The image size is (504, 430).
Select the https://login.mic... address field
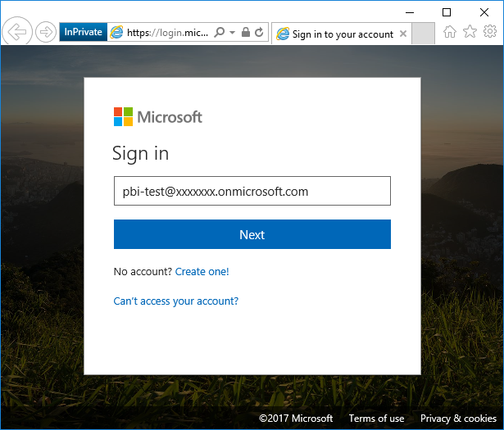[x=167, y=33]
